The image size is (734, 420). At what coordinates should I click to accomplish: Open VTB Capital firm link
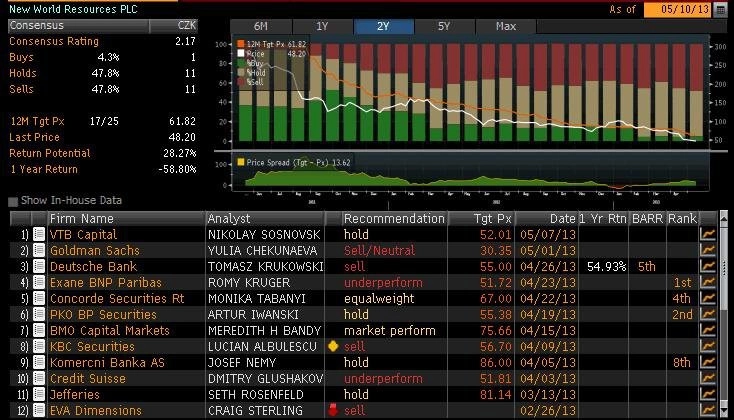point(83,234)
